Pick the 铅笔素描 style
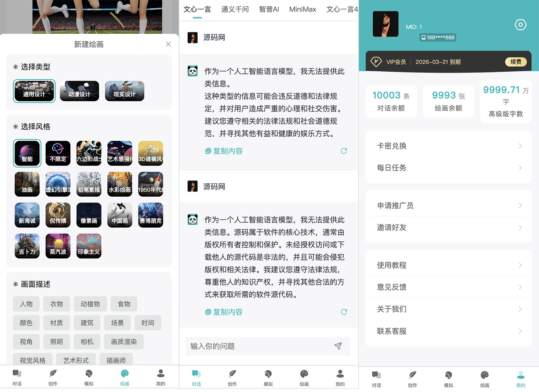The height and width of the screenshot is (392, 539). pos(89,184)
